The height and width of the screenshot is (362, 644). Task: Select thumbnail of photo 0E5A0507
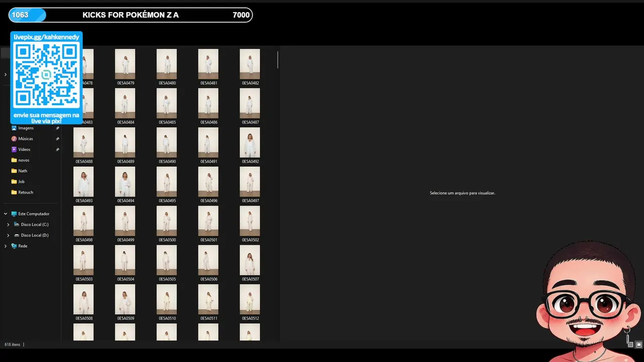(x=250, y=260)
